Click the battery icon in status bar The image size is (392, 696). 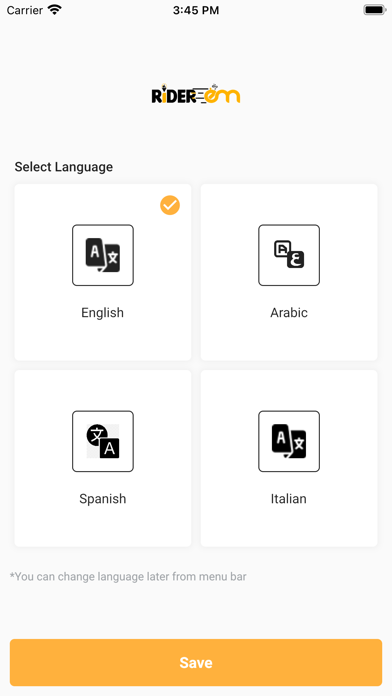pyautogui.click(x=374, y=10)
